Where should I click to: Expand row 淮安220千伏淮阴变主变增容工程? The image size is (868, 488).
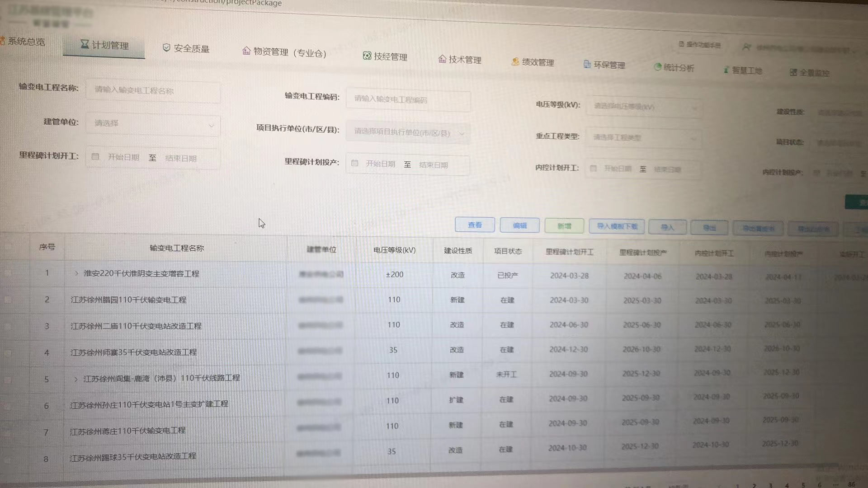(76, 273)
